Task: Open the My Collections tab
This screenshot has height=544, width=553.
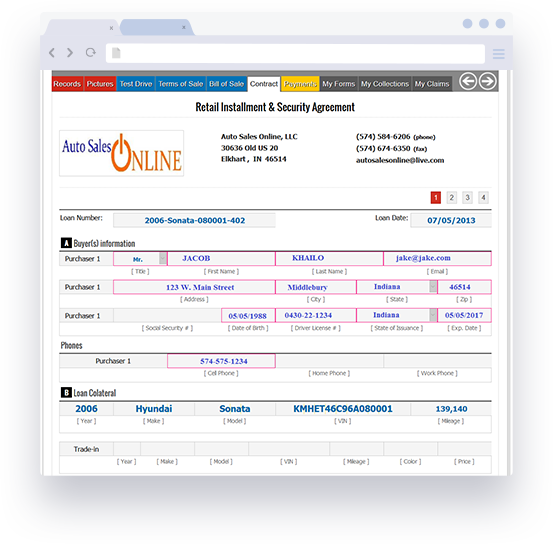Action: coord(384,84)
